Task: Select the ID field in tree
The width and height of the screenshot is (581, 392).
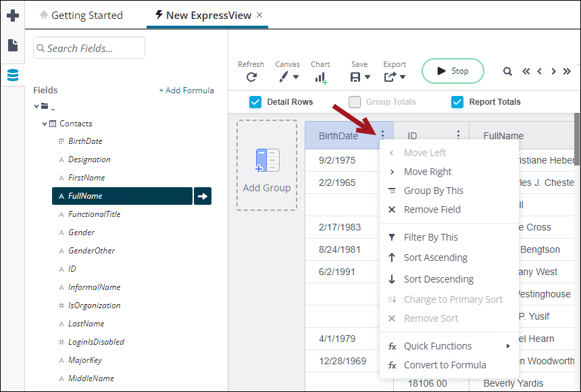Action: tap(72, 269)
